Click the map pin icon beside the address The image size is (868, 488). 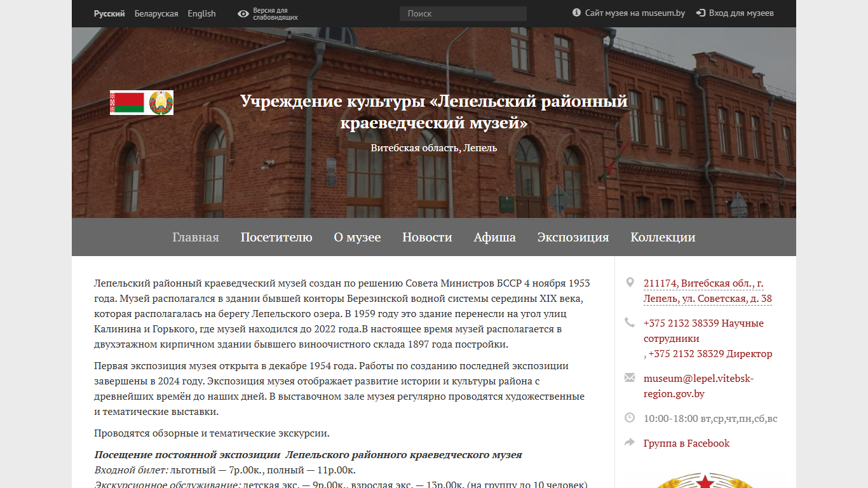[x=630, y=283]
